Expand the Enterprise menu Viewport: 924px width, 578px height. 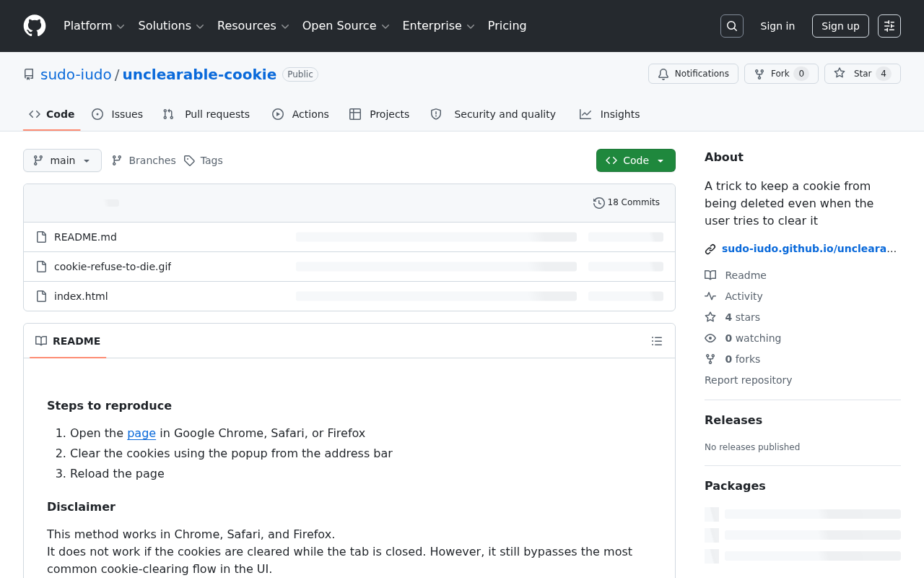tap(438, 26)
